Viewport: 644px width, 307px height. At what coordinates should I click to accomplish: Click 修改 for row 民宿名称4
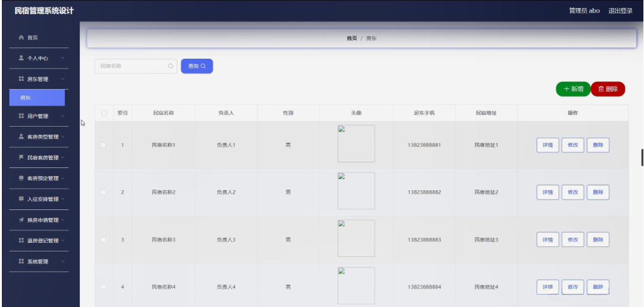[572, 287]
